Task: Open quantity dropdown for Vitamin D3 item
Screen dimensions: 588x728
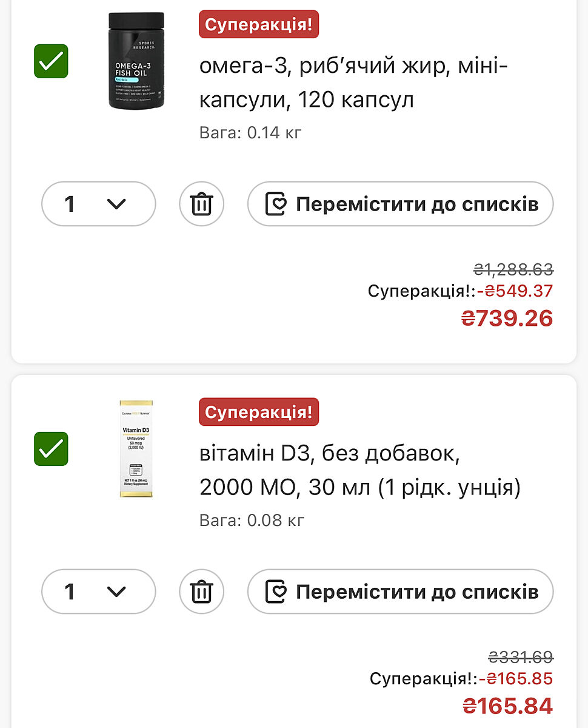Action: (98, 591)
